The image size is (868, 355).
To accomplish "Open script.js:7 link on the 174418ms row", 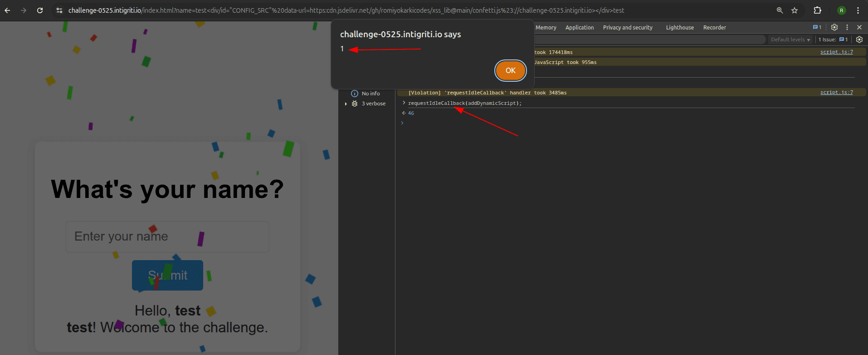I will pyautogui.click(x=836, y=52).
